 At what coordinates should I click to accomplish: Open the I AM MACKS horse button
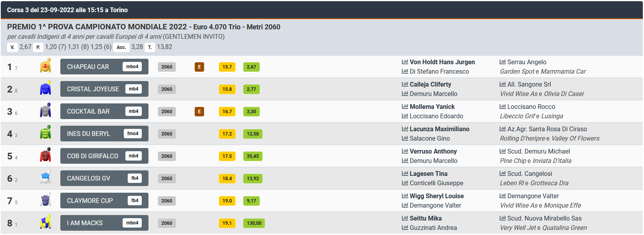tap(104, 223)
